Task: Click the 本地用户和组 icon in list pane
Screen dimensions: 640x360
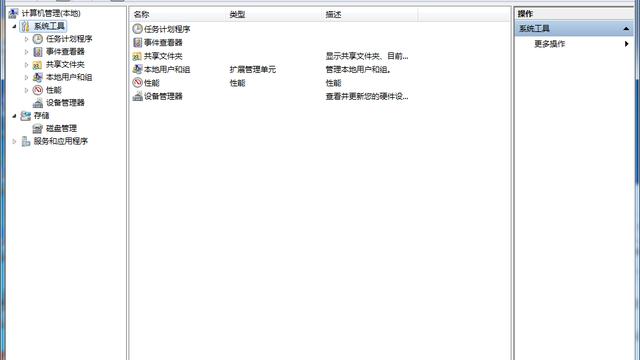Action: [138, 69]
